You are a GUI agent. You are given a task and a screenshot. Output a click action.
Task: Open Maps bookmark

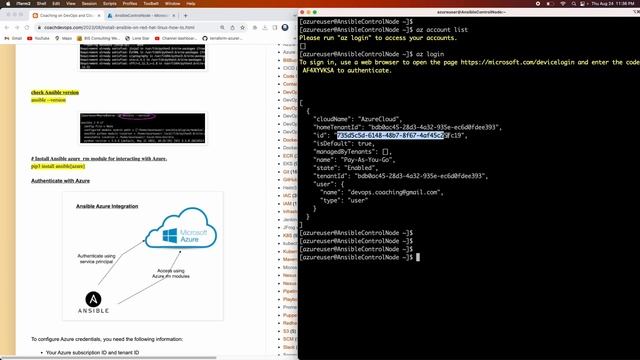pos(63,38)
